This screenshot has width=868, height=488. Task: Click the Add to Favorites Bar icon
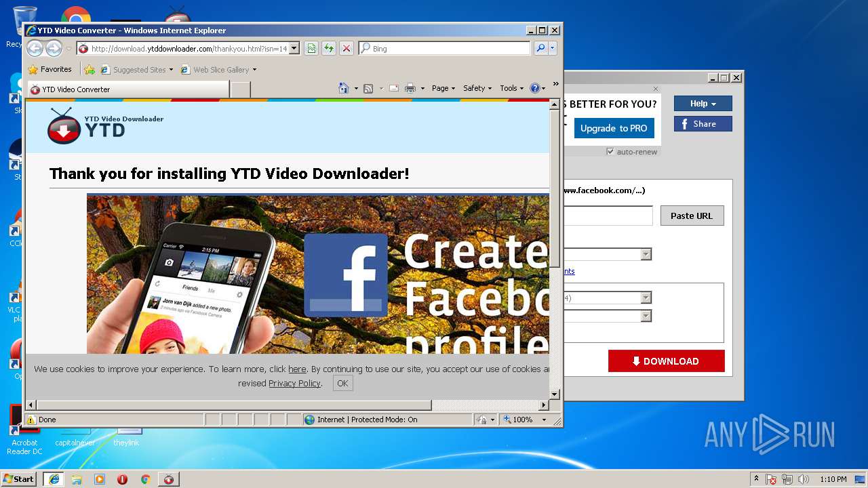[x=89, y=69]
